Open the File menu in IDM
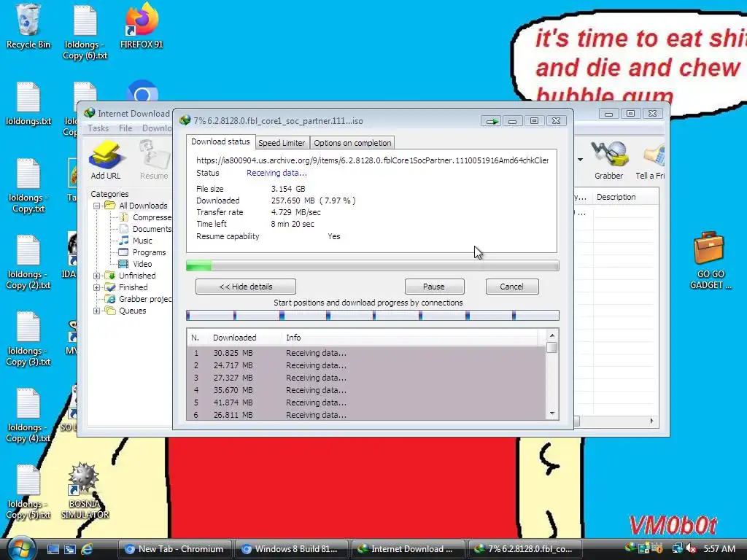 click(x=125, y=128)
